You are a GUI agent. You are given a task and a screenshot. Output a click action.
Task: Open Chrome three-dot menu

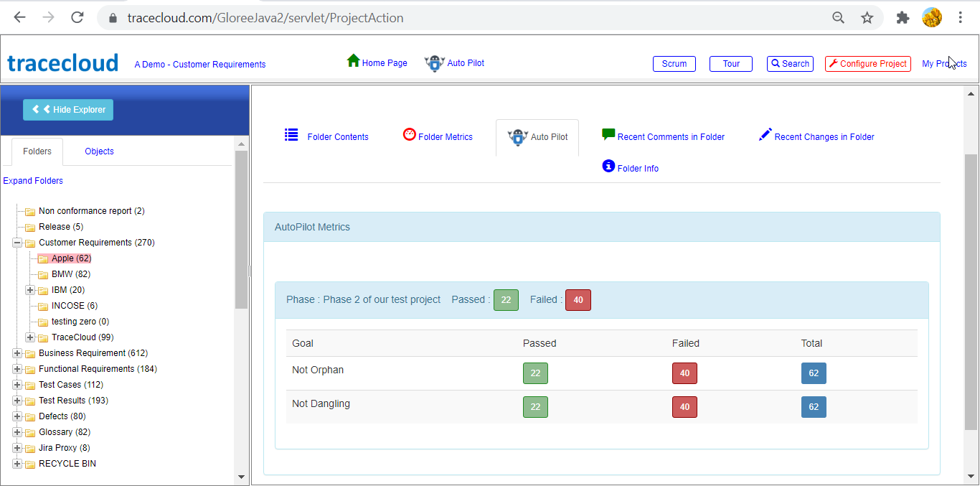(961, 18)
